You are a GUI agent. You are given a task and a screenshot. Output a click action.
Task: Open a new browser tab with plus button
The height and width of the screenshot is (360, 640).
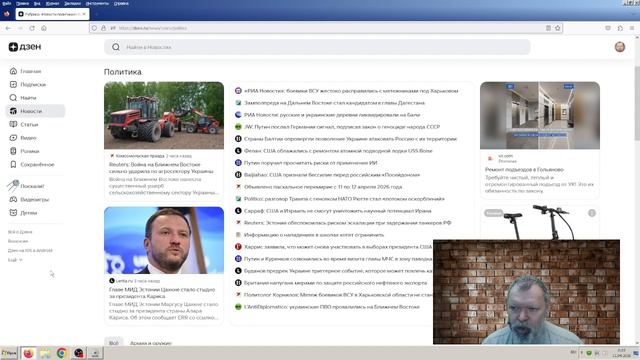(x=97, y=14)
